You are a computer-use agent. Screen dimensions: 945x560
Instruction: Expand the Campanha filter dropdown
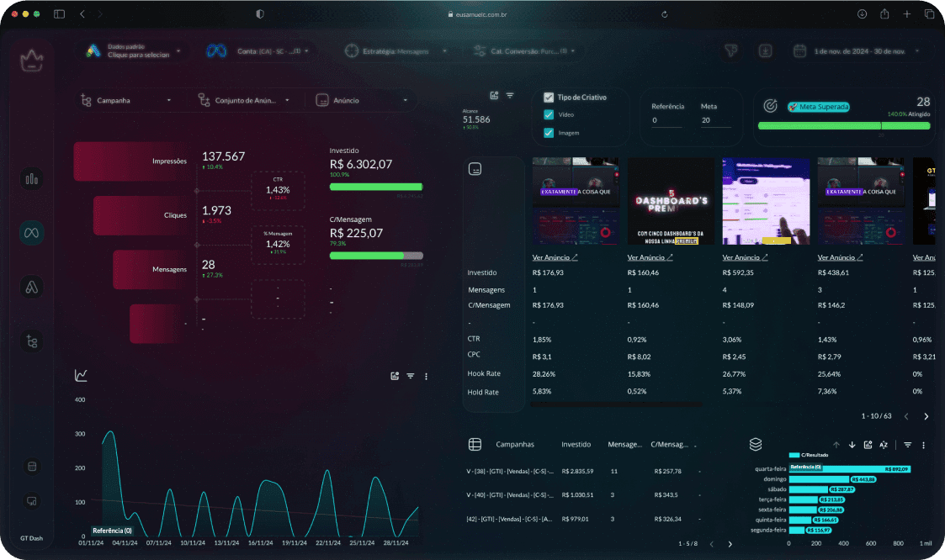(126, 101)
